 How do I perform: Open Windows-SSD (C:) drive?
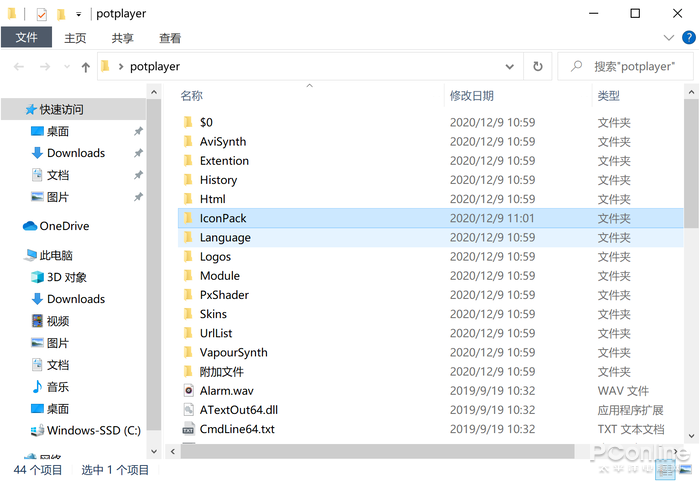tap(94, 431)
